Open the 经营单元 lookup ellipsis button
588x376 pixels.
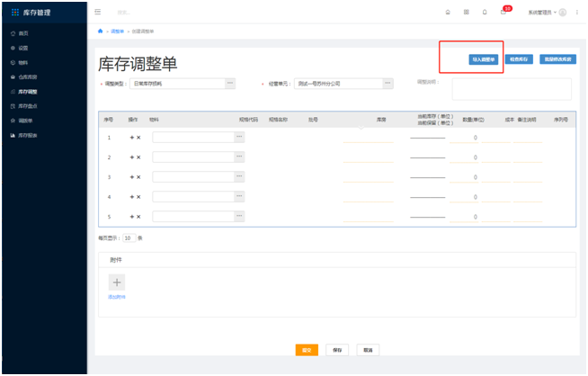point(388,84)
